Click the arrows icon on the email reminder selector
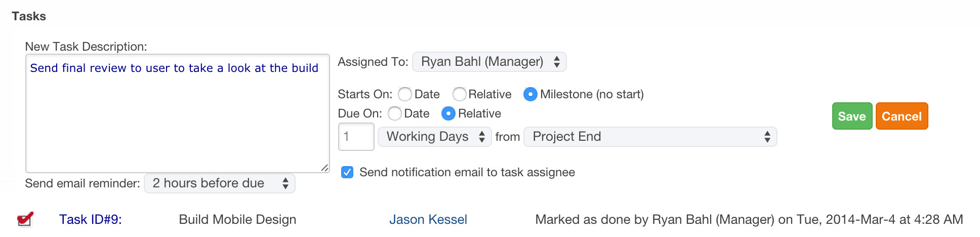This screenshot has width=980, height=237. [x=285, y=183]
